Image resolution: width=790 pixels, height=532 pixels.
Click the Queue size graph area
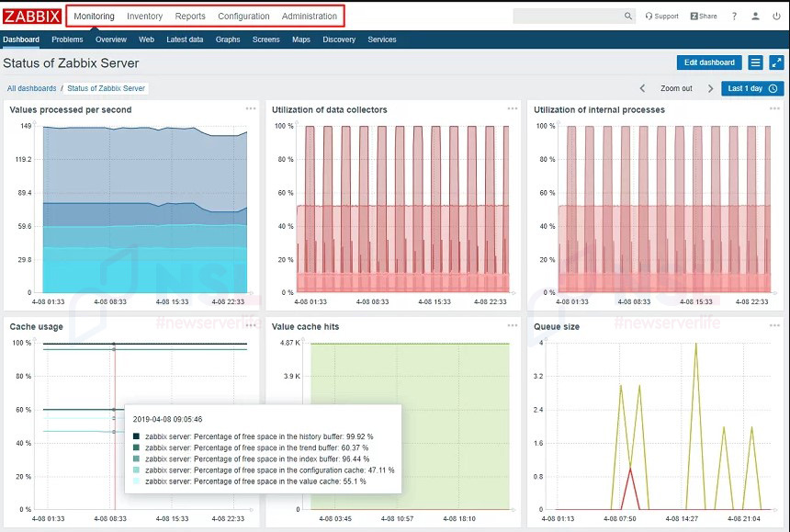[659, 425]
